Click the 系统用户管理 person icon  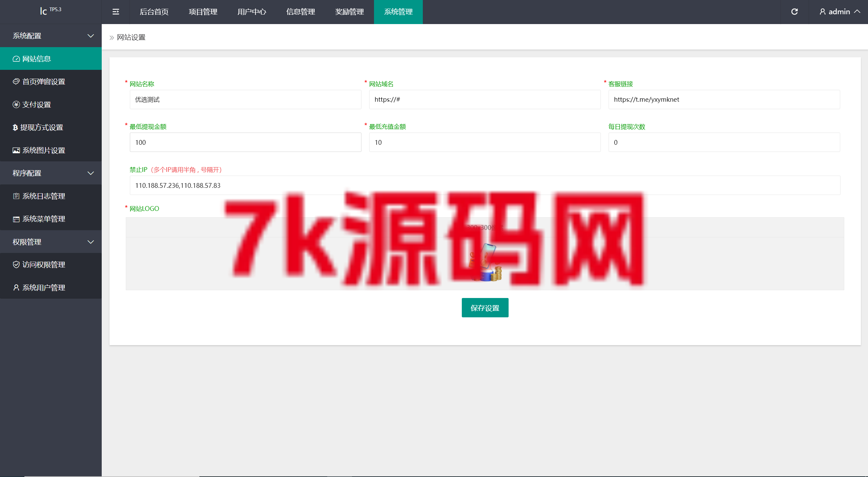pos(16,287)
